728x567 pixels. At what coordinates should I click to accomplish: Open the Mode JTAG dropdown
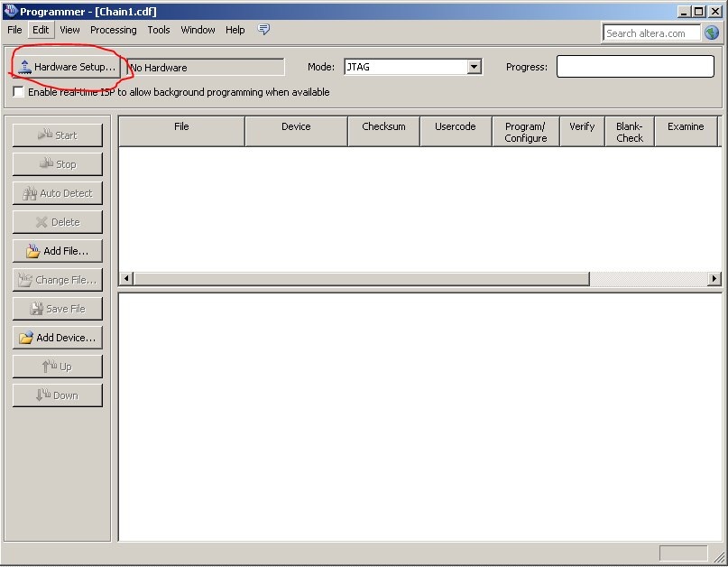coord(474,67)
